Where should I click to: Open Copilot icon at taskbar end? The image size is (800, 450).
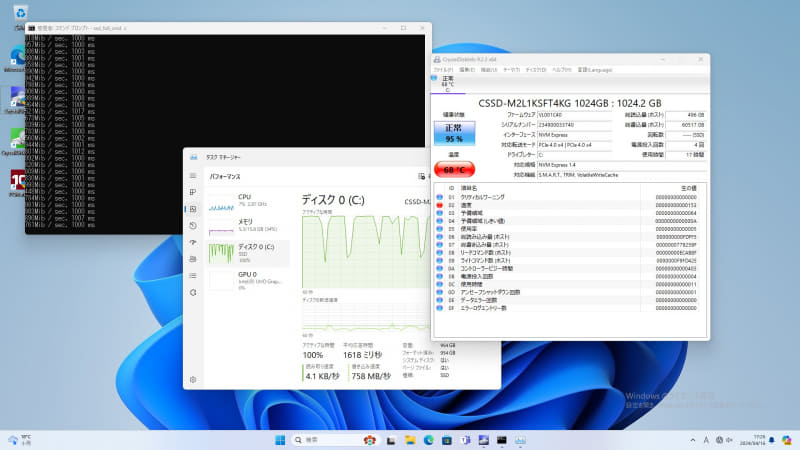[x=787, y=440]
